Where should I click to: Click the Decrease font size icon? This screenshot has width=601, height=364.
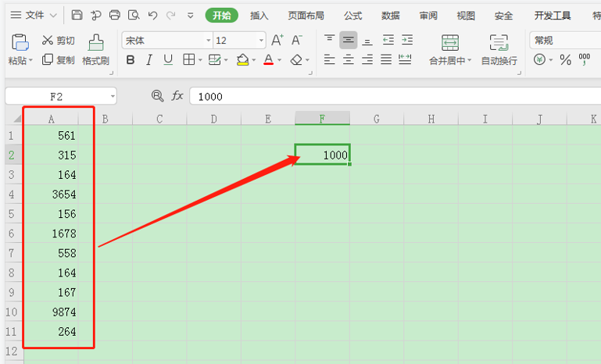(x=296, y=40)
